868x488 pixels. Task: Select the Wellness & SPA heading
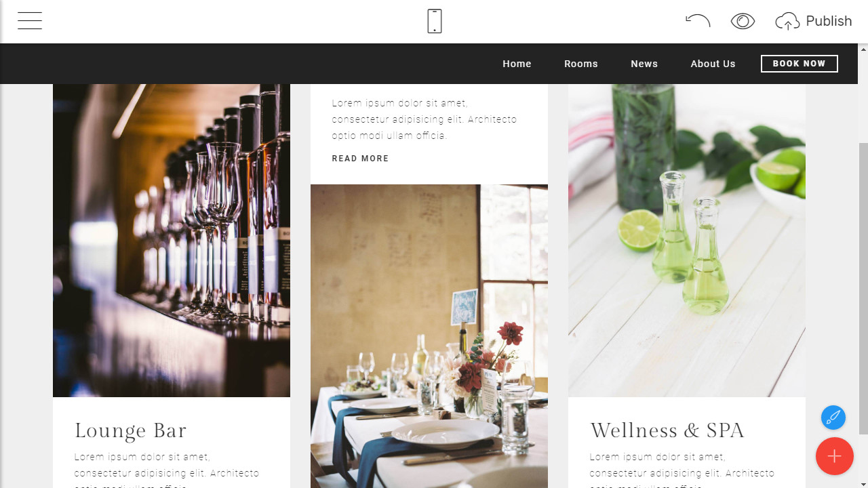pyautogui.click(x=667, y=430)
